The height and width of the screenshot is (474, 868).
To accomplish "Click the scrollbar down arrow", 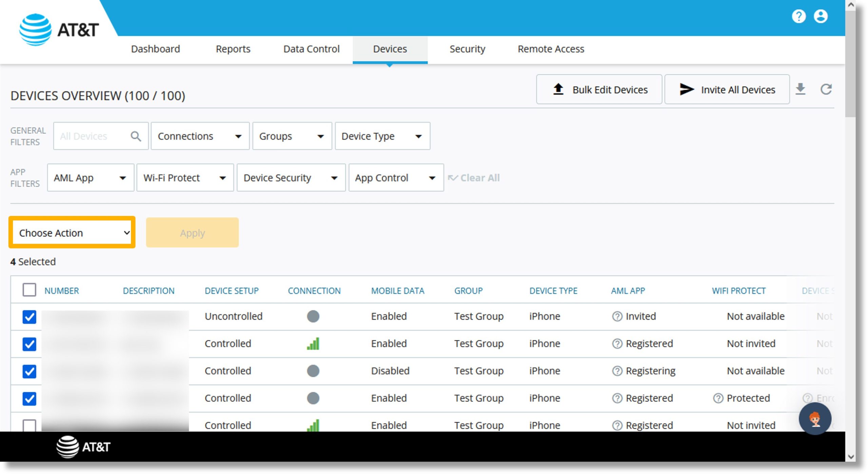I will pyautogui.click(x=850, y=457).
